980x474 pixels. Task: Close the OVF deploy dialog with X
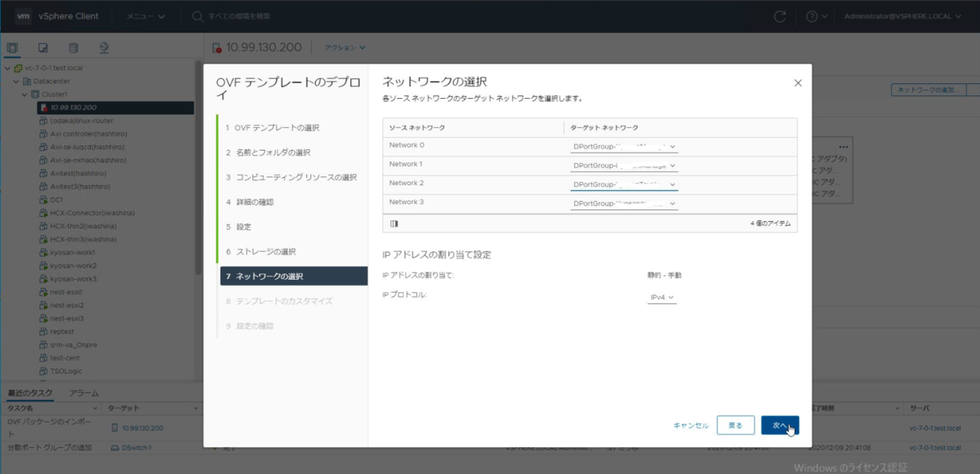pos(798,82)
